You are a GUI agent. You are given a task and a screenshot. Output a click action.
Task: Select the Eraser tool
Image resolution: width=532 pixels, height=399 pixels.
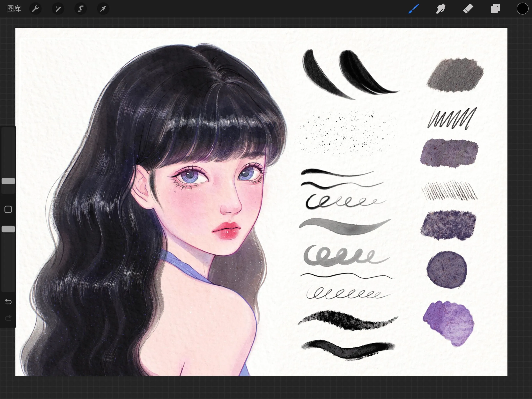pos(468,9)
